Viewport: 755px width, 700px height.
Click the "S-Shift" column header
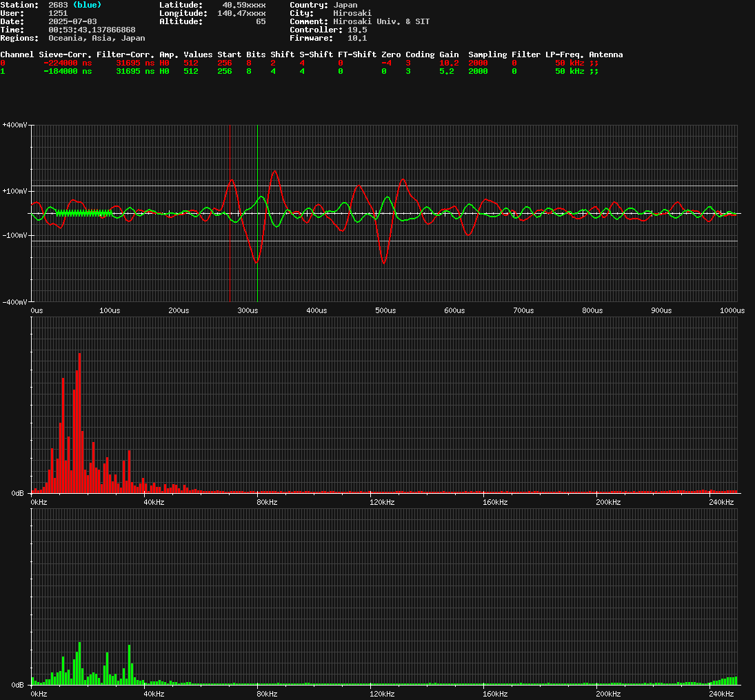[x=316, y=54]
